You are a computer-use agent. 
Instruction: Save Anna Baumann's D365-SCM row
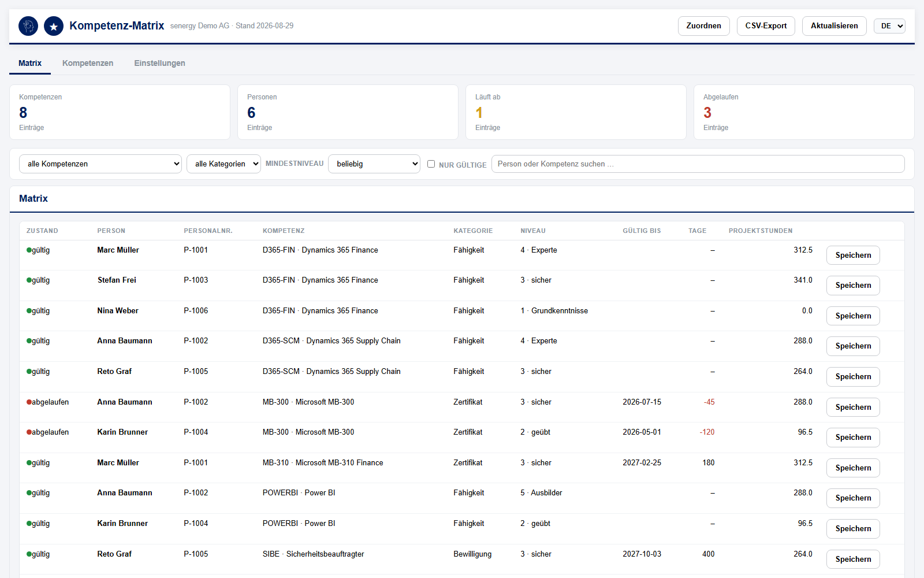coord(853,346)
